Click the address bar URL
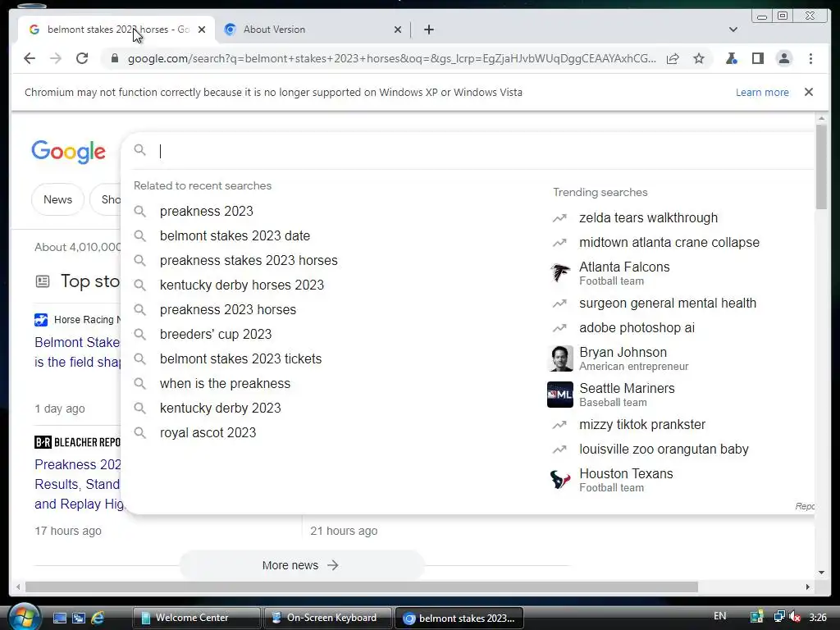 tap(391, 58)
